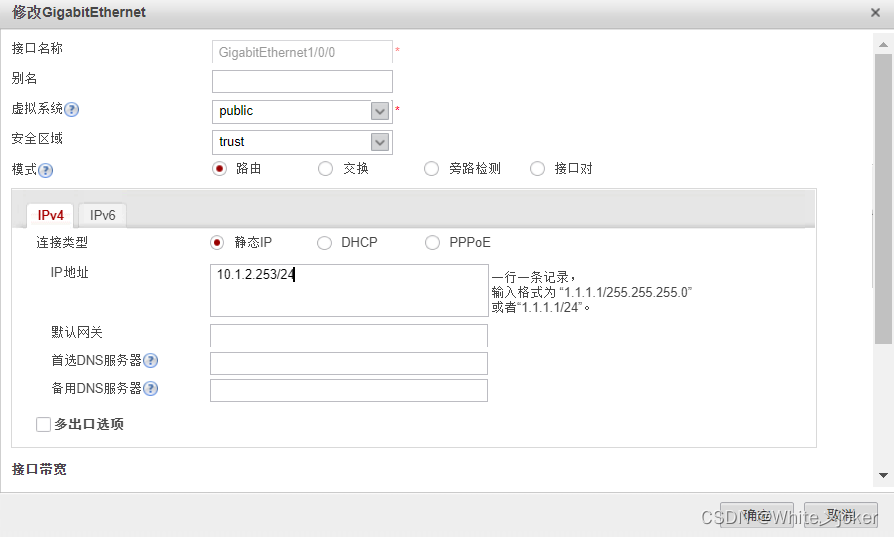Click the 接口带宽 section heading
894x537 pixels.
(x=39, y=469)
